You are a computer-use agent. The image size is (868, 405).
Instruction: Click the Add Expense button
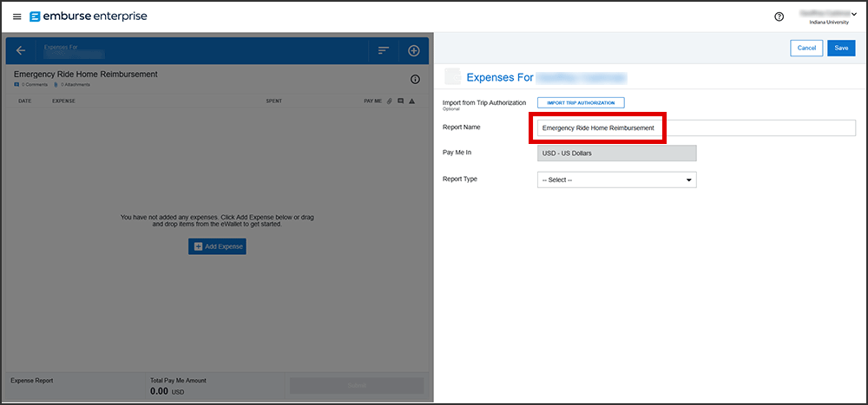tap(217, 247)
